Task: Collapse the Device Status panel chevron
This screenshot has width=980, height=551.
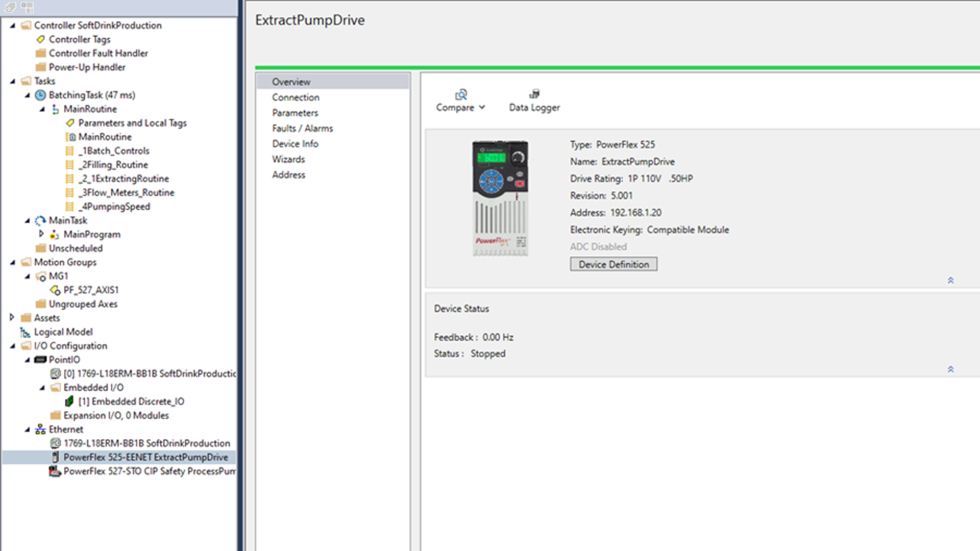Action: pos(950,369)
